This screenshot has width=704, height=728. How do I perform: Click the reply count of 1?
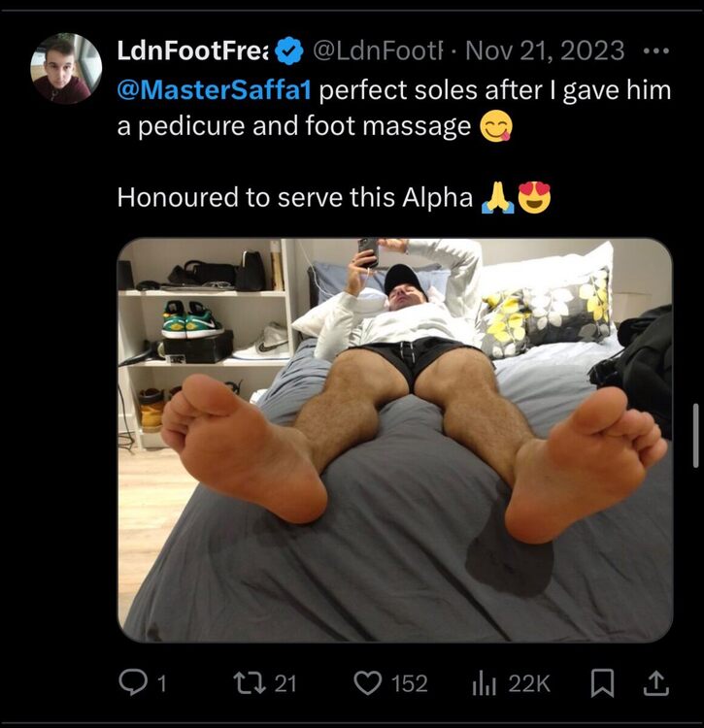161,683
